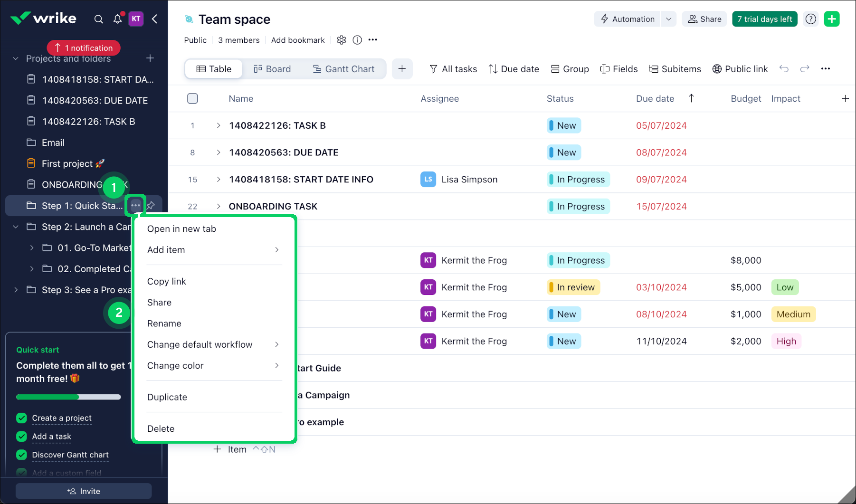Tick the select-all checkbox in table header

[x=192, y=98]
